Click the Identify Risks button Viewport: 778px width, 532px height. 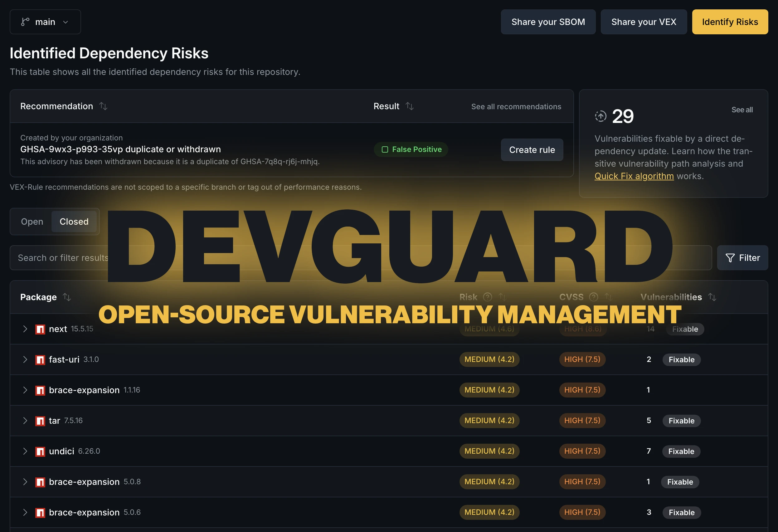pos(730,22)
